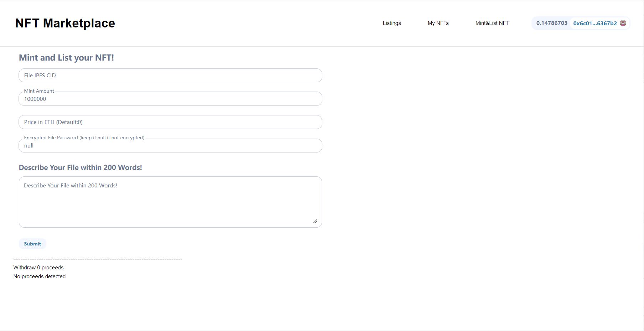Image resolution: width=644 pixels, height=331 pixels.
Task: Click the wallet avatar icon
Action: [x=623, y=23]
